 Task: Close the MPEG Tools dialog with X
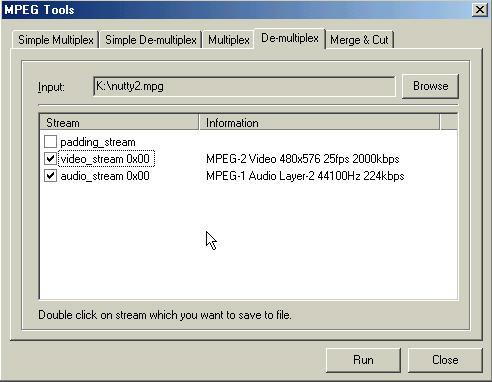(480, 9)
